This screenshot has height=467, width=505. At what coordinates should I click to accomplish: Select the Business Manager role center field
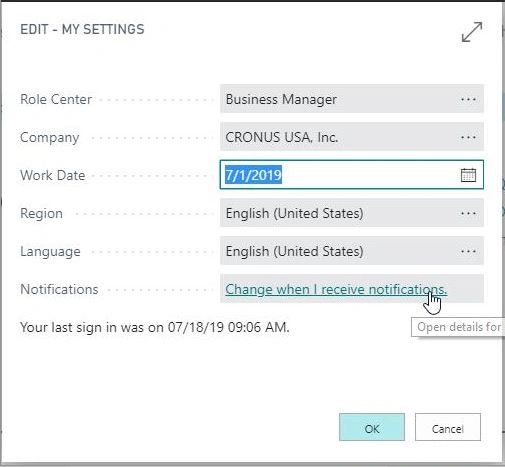point(352,99)
